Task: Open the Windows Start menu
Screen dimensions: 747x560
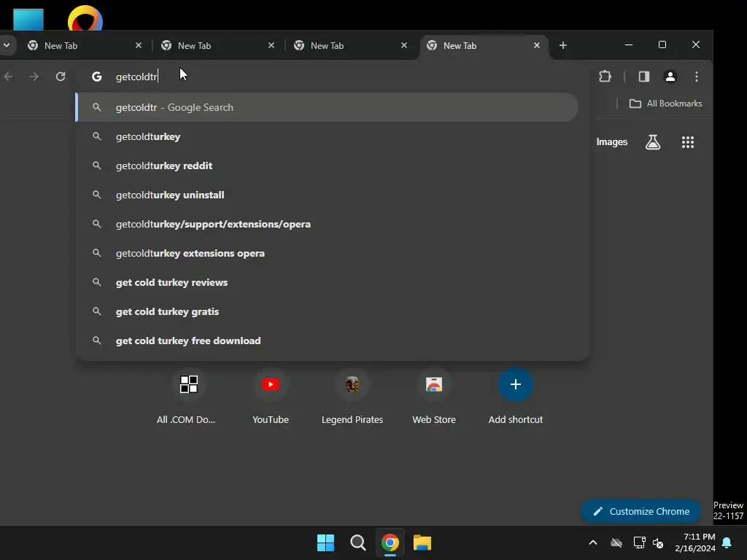Action: pos(326,542)
